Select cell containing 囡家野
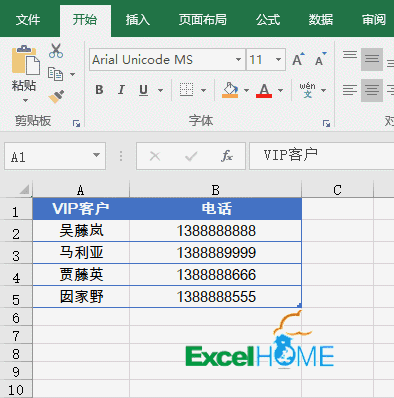This screenshot has width=394, height=398. (81, 297)
